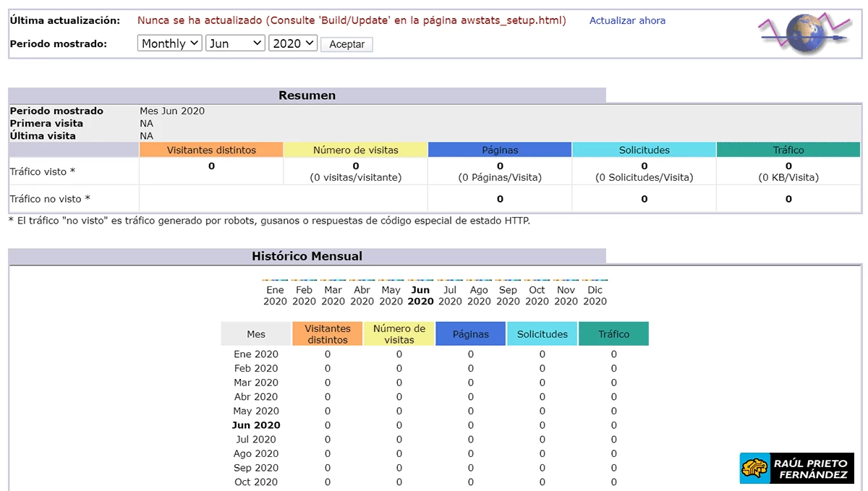Click the Histórico Mensual section title
868x491 pixels.
307,256
